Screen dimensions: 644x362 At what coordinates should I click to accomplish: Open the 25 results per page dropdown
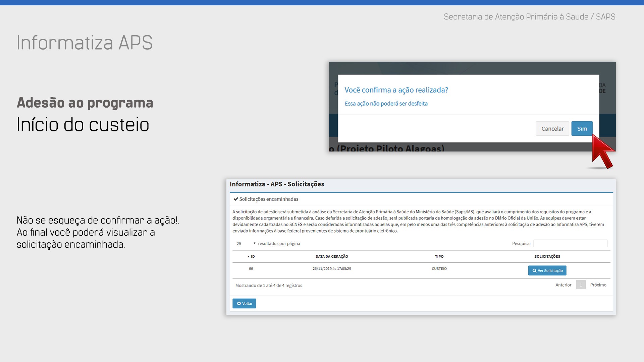239,244
